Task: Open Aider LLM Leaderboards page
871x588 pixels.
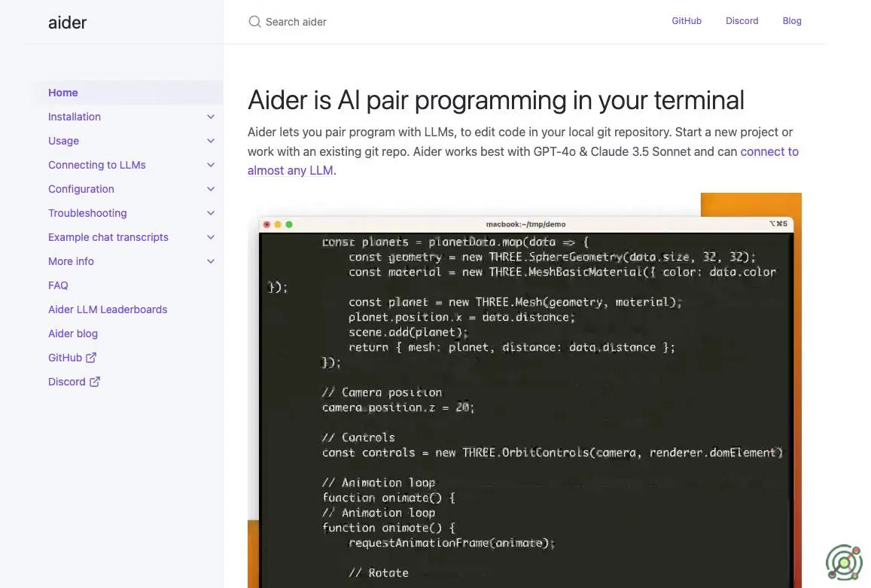Action: pyautogui.click(x=108, y=309)
